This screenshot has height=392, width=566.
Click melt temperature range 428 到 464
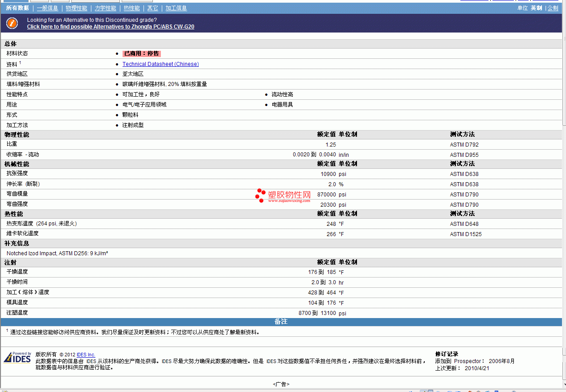(x=322, y=293)
